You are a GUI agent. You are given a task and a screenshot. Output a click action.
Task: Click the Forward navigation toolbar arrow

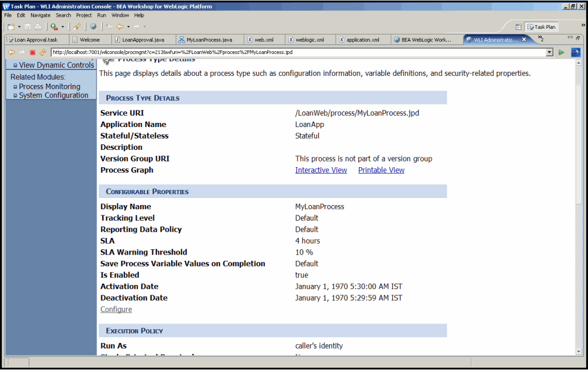[137, 26]
